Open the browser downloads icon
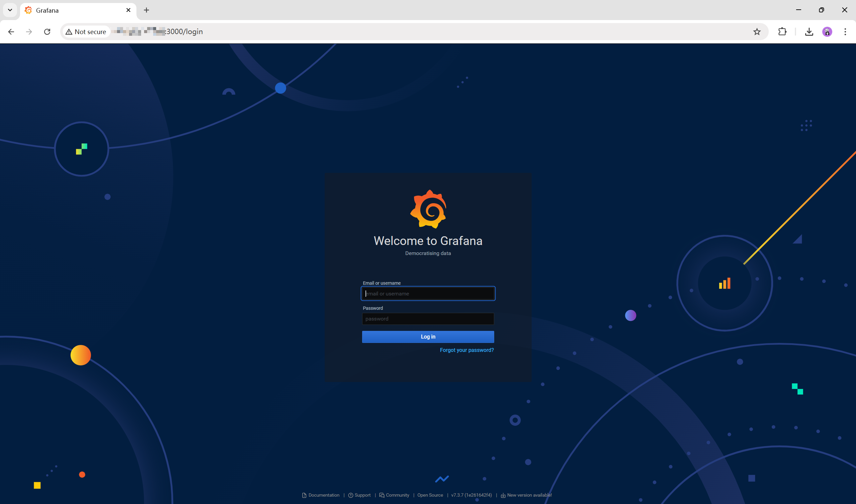Screen dimensions: 856x504 click(x=809, y=32)
